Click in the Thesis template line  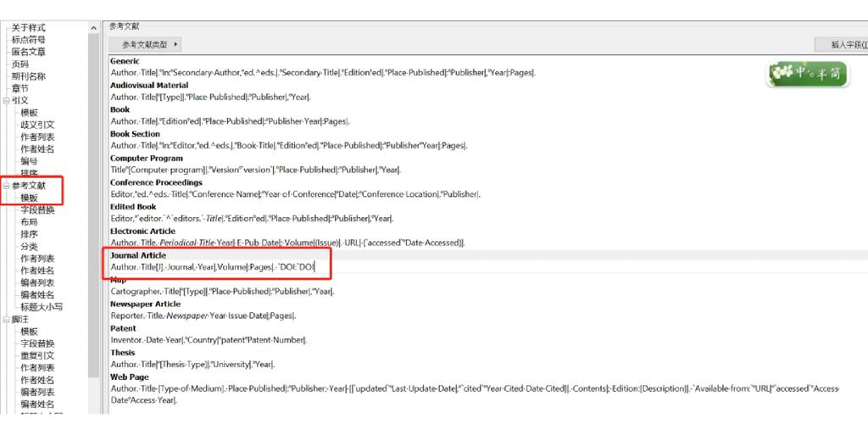(192, 364)
